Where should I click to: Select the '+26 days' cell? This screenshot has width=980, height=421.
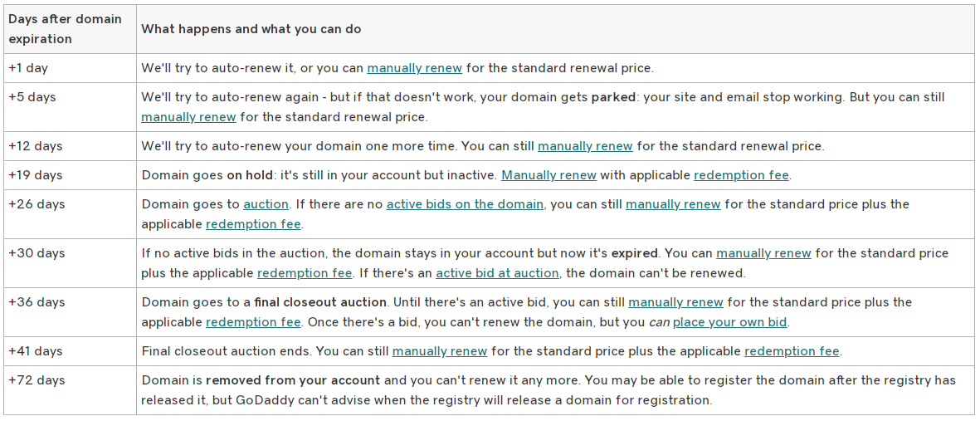(70, 214)
